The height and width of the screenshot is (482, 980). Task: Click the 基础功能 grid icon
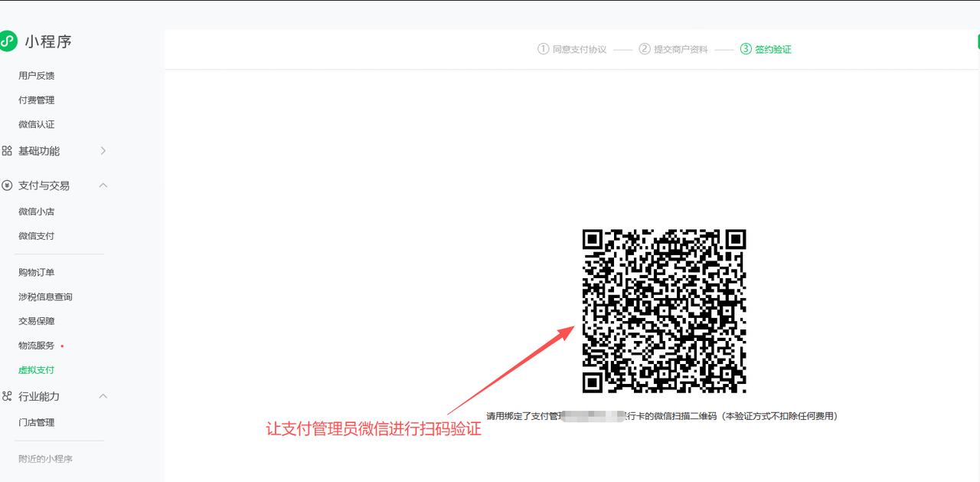(x=7, y=151)
